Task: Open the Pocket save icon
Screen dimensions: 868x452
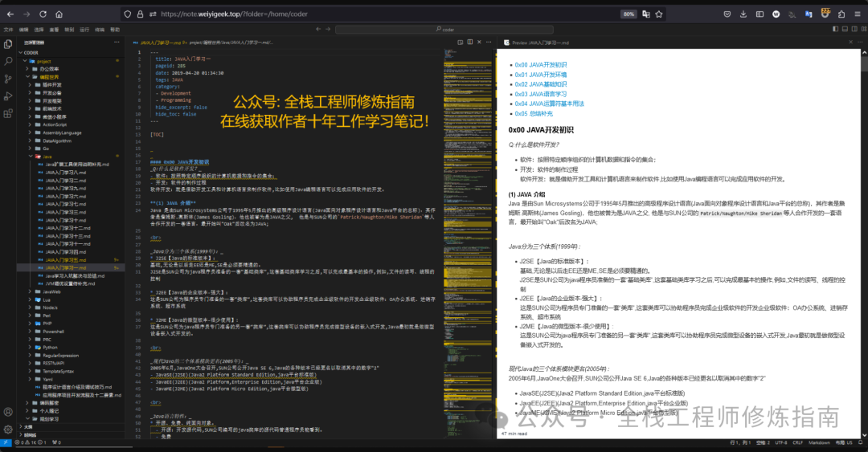Action: [727, 14]
